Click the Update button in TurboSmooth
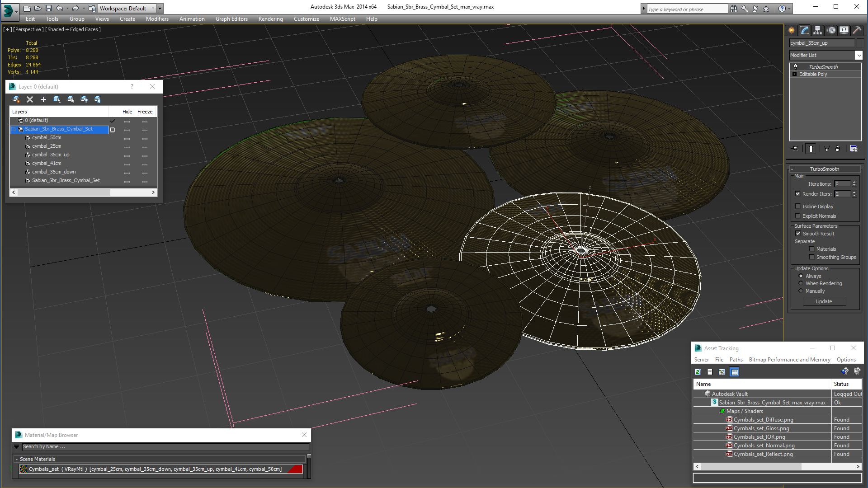Screen dimensions: 868x488 click(824, 301)
